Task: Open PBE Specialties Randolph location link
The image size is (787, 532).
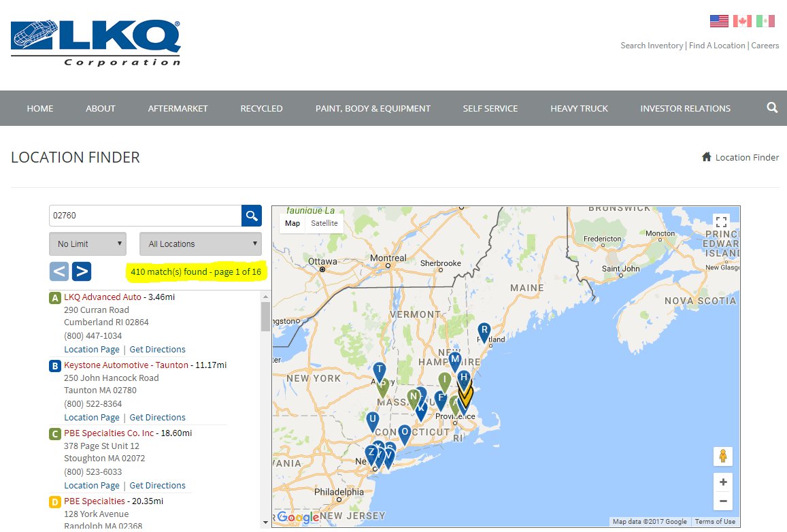Action: pos(95,501)
